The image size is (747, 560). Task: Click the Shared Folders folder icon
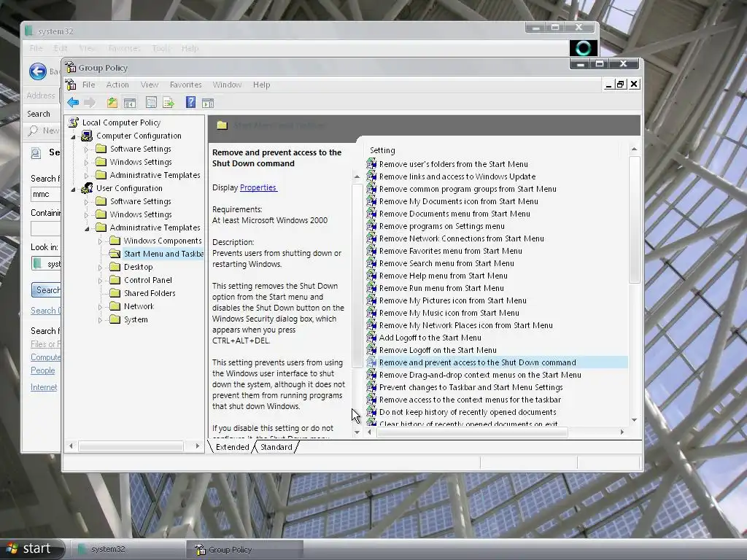(115, 293)
